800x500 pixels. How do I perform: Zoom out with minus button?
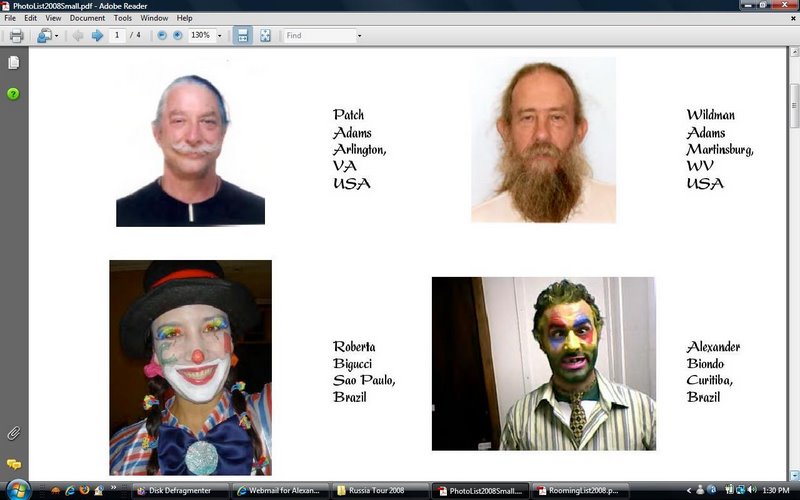pos(162,35)
